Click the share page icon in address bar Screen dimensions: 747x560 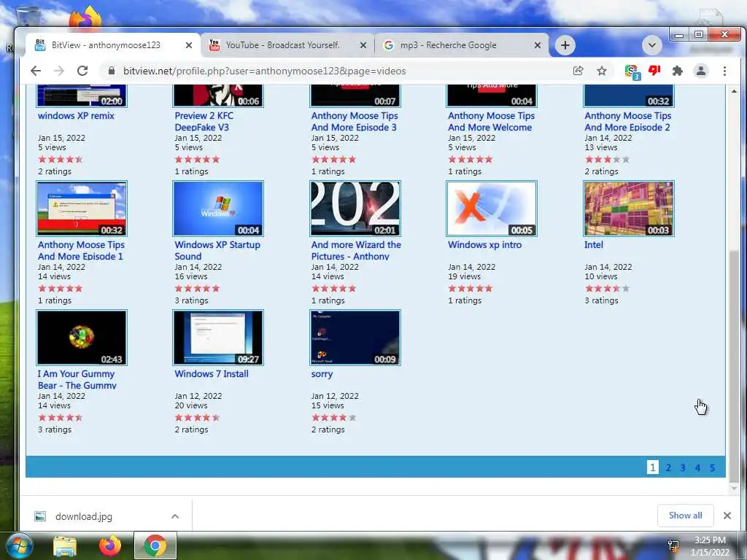578,71
